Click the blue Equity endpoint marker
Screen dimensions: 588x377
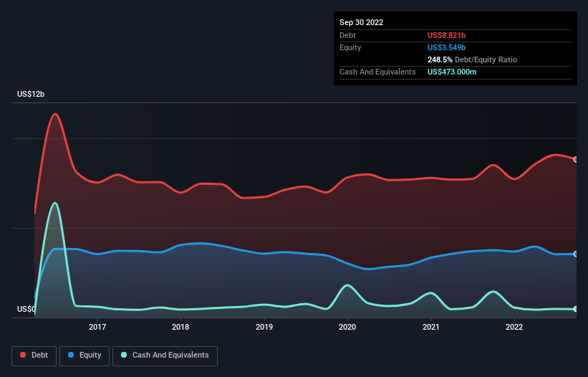(x=577, y=254)
